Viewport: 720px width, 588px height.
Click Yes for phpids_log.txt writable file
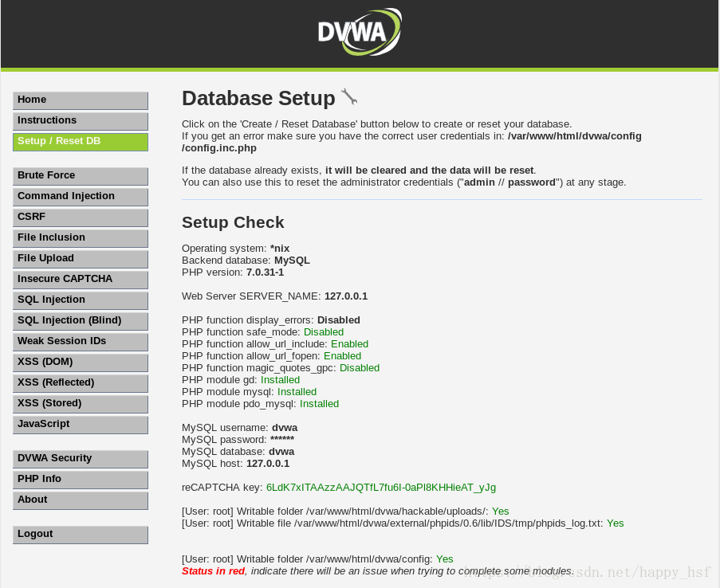tap(616, 523)
